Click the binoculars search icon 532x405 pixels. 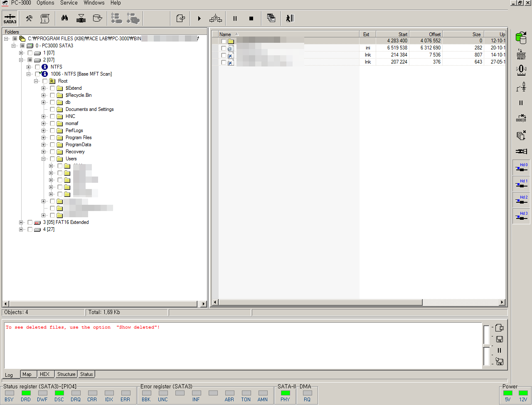(65, 18)
